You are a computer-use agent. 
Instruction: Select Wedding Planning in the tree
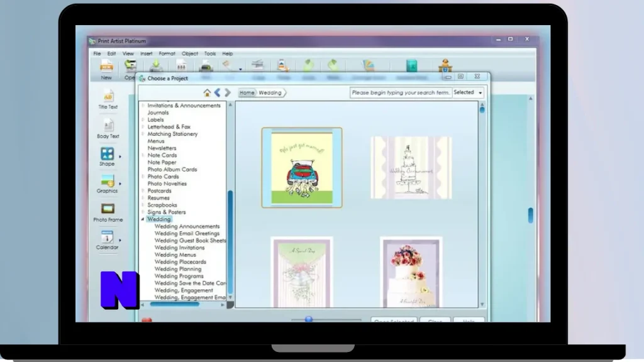tap(178, 269)
